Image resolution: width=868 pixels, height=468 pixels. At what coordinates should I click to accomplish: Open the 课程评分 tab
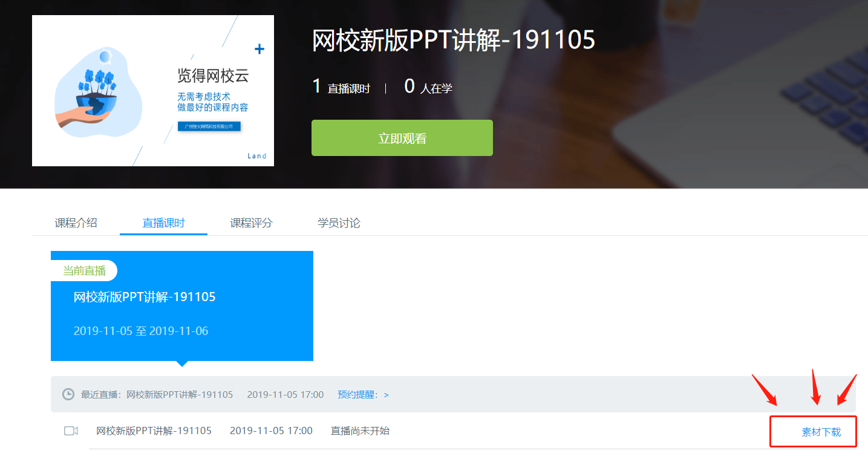point(251,223)
